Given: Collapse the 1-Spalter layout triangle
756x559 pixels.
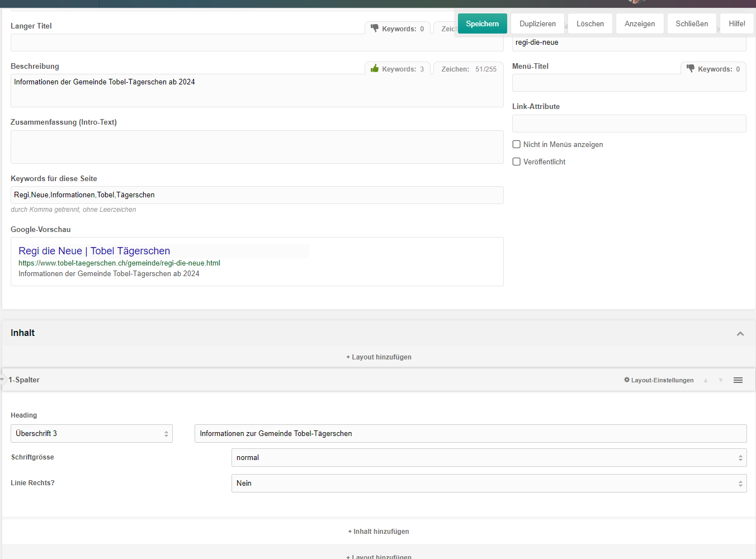Looking at the screenshot, I should tap(3, 380).
